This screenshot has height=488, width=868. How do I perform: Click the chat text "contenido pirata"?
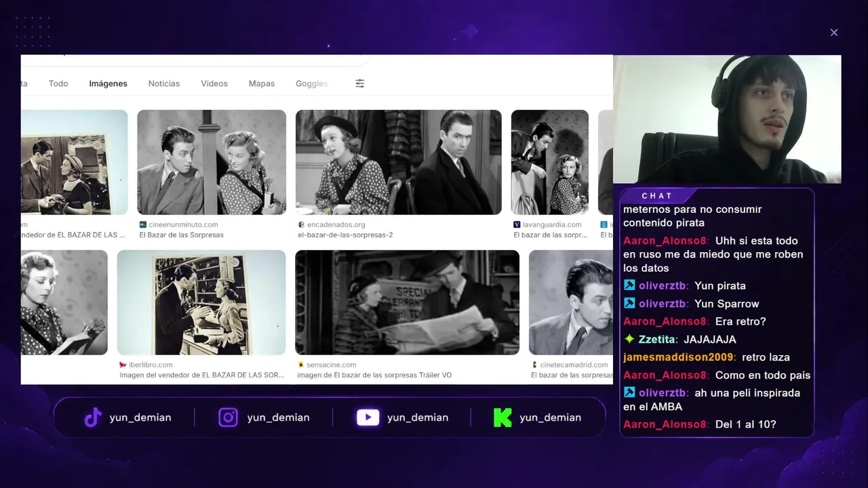664,222
